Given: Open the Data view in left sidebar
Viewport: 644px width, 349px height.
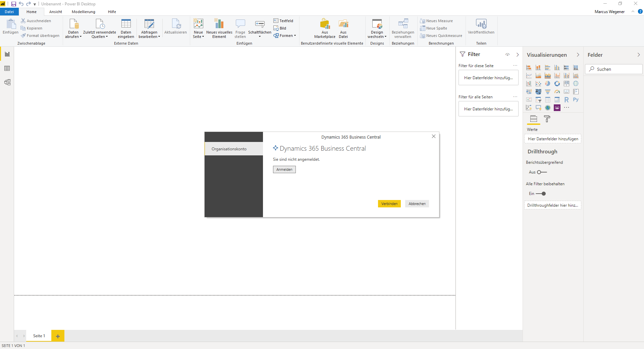Looking at the screenshot, I should [x=7, y=68].
